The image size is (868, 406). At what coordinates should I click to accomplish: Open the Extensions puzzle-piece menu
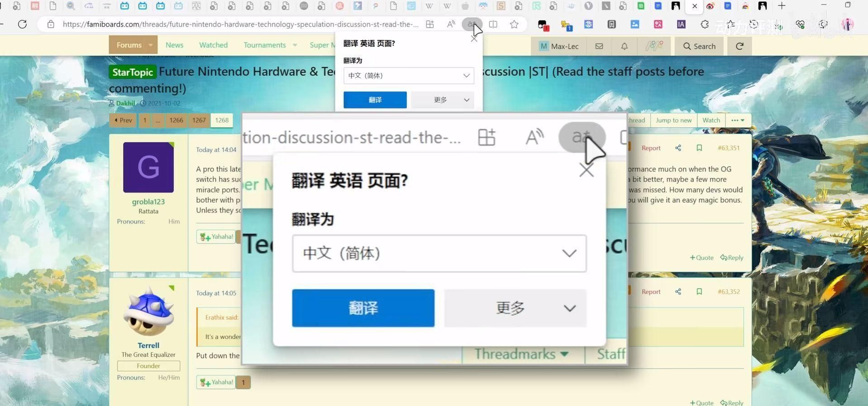pos(705,24)
